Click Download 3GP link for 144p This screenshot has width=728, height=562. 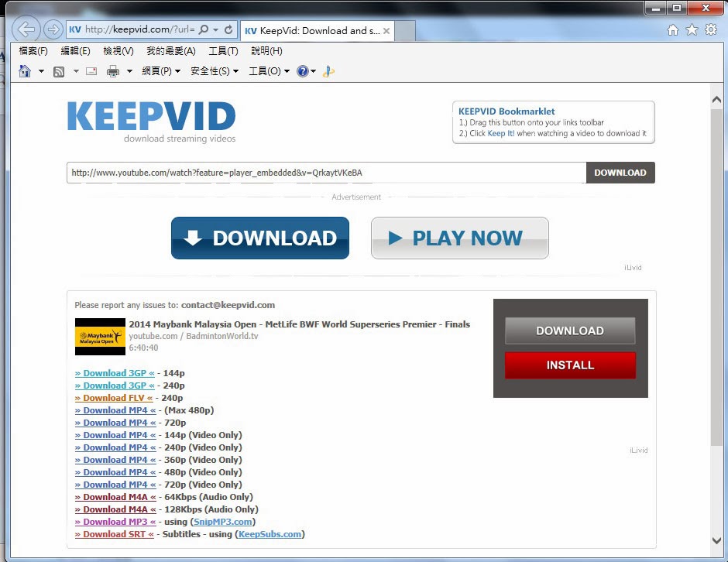tap(115, 373)
